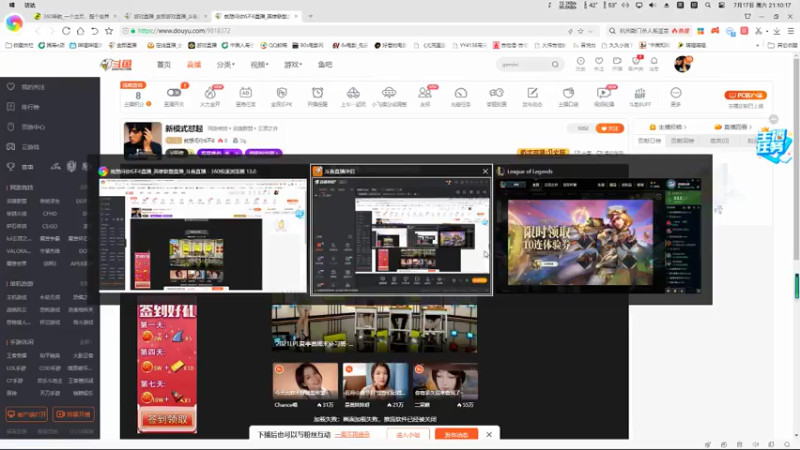800x450 pixels.
Task: Focus the gemini search field
Action: point(524,65)
